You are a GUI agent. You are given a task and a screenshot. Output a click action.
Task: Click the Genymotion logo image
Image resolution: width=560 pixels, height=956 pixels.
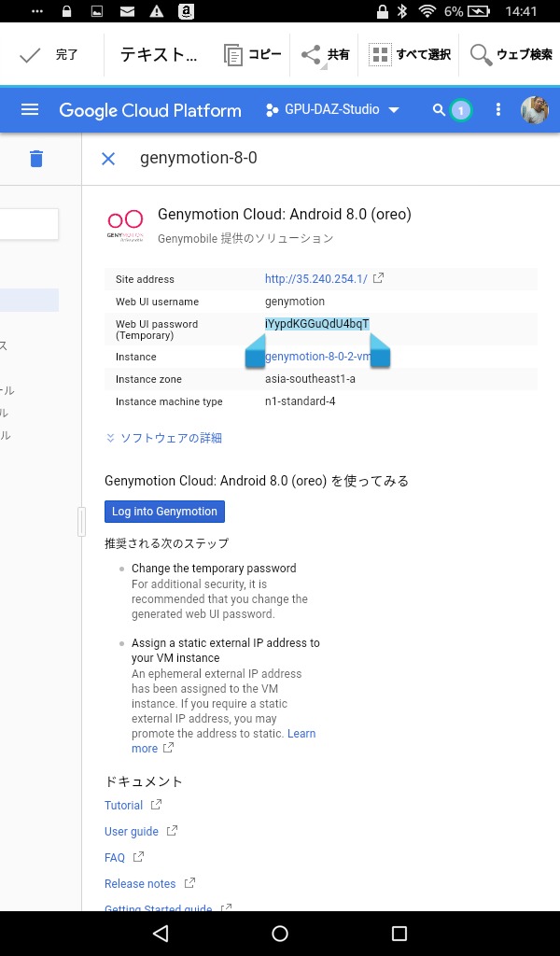click(125, 227)
